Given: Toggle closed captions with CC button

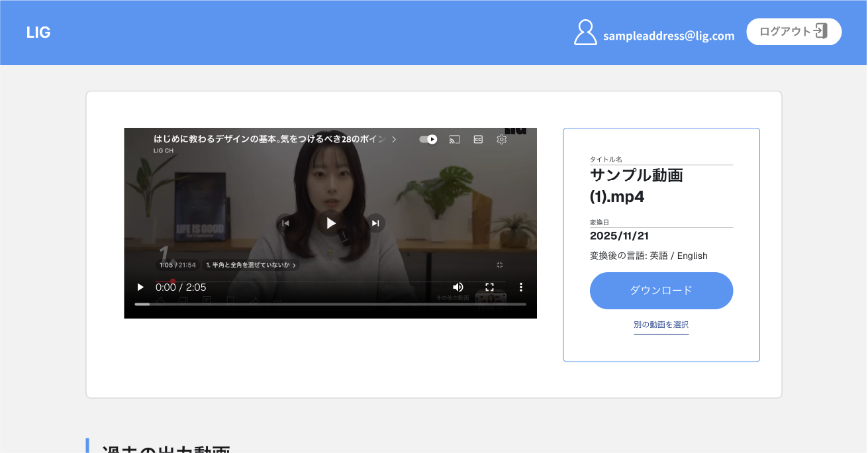Looking at the screenshot, I should (x=478, y=139).
